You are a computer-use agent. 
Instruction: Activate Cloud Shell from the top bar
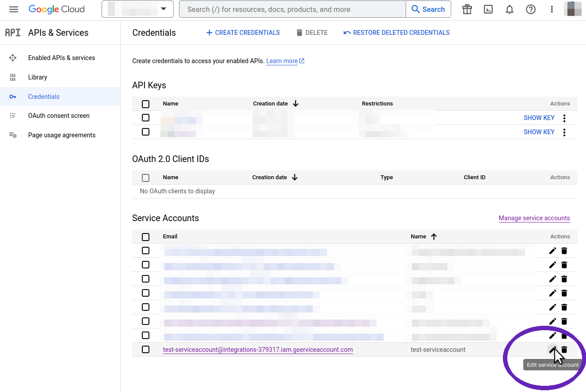[488, 9]
